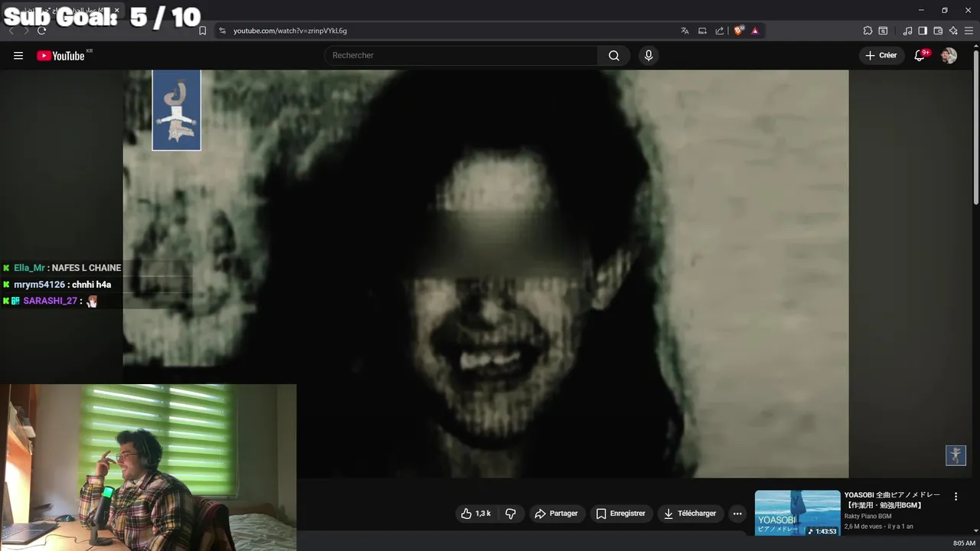Open the Leo AI sparkle icon
The width and height of the screenshot is (980, 551).
(x=953, y=31)
